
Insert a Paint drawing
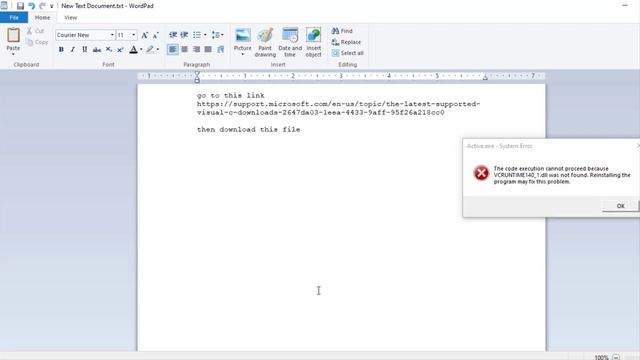pos(265,42)
